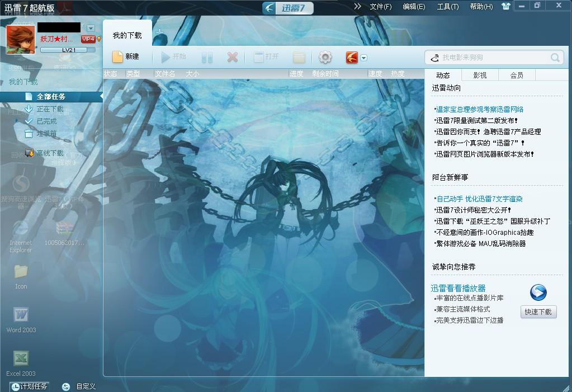Open link 告诉你一个真实的迅雷7
The height and width of the screenshot is (392, 572).
[x=480, y=143]
